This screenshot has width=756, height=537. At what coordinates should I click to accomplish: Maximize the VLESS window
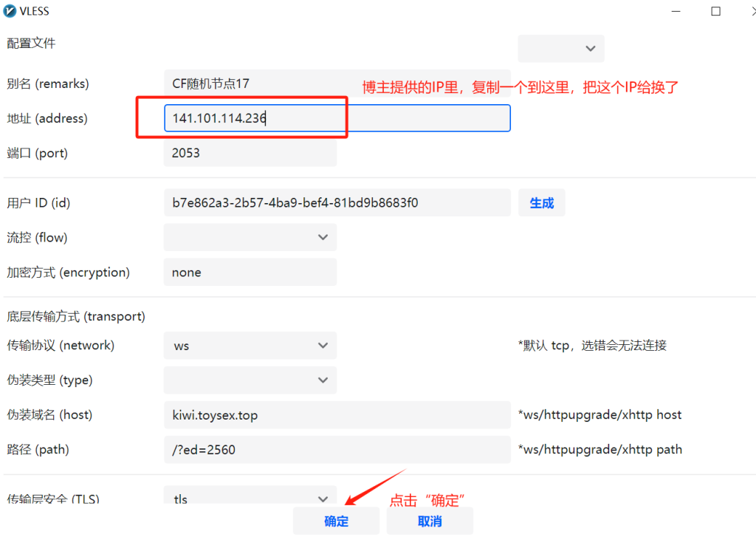pyautogui.click(x=716, y=11)
